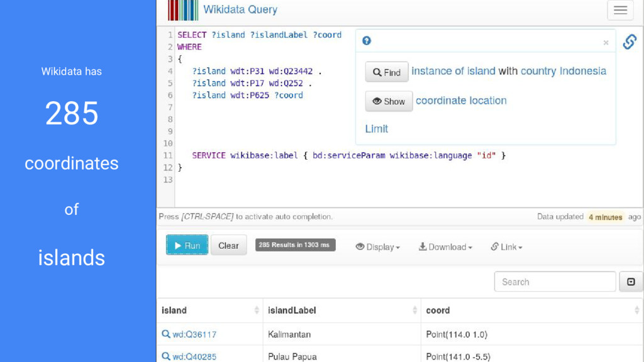Click the results Search field
The width and height of the screenshot is (644, 362).
555,282
